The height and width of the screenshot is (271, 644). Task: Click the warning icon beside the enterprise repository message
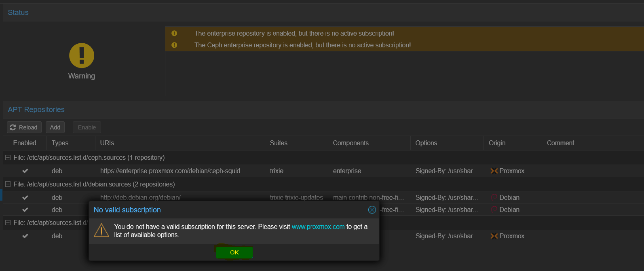pos(174,34)
